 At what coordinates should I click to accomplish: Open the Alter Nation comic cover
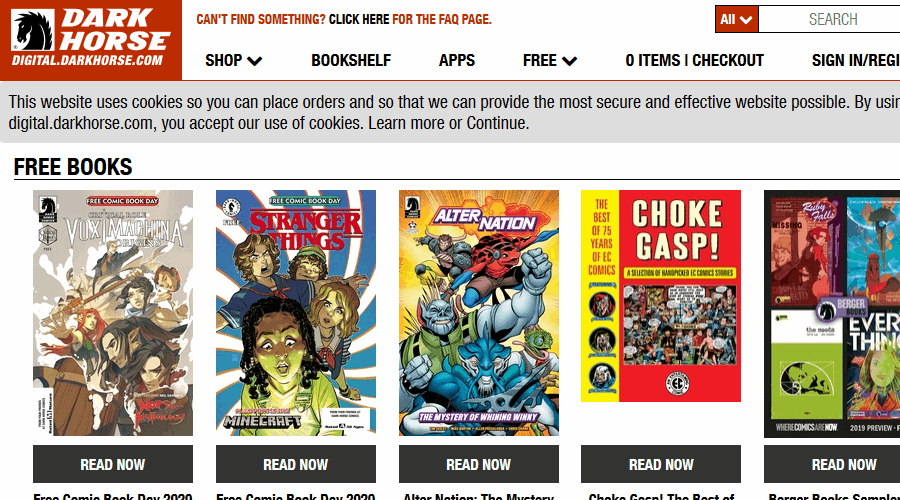point(479,313)
